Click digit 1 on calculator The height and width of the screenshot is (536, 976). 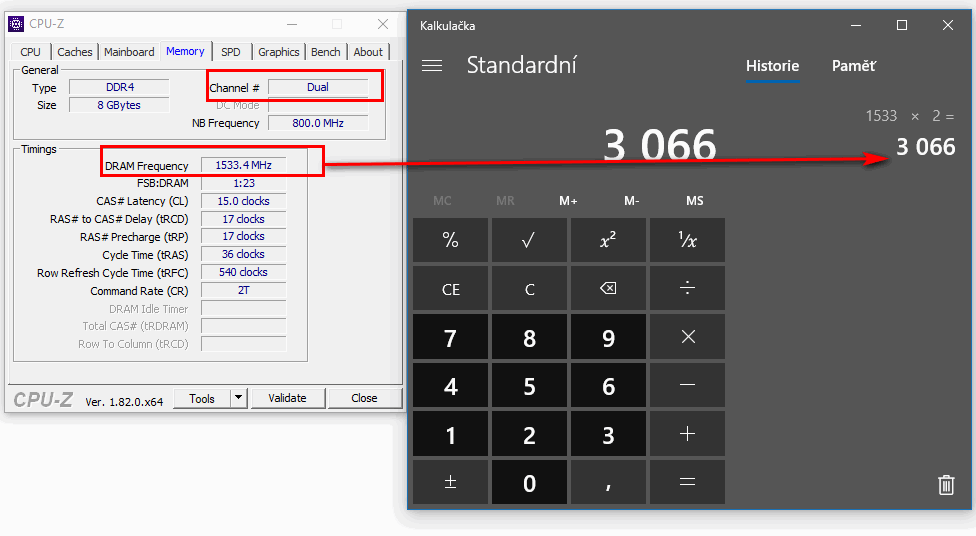click(451, 434)
